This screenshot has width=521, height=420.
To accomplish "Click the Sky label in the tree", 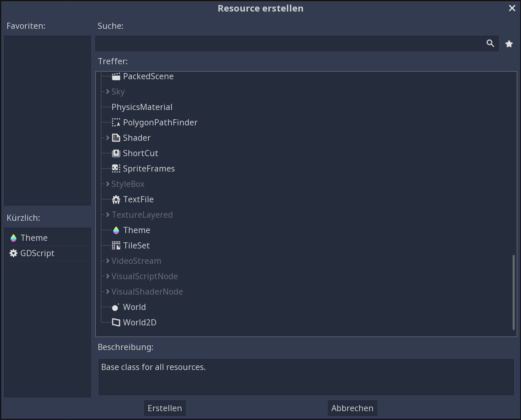I will coord(118,92).
